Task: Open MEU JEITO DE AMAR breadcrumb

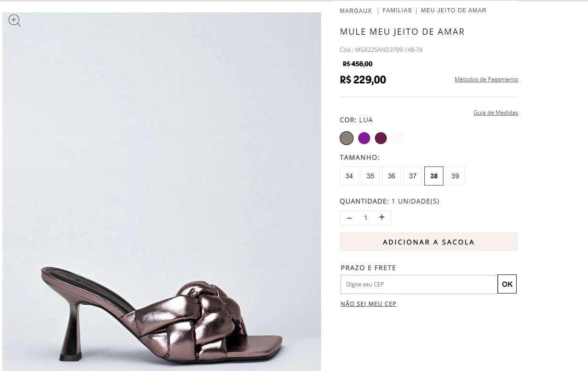Action: pos(452,10)
